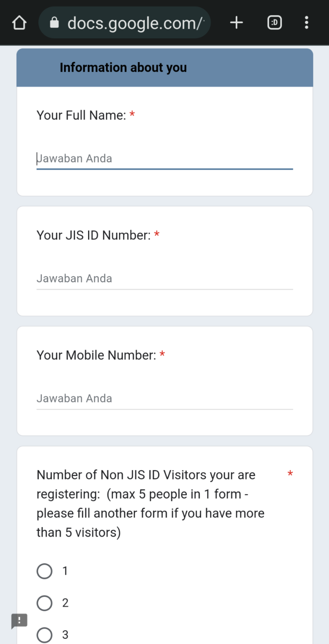Open the three-dot browser menu
The image size is (329, 644).
[x=306, y=23]
